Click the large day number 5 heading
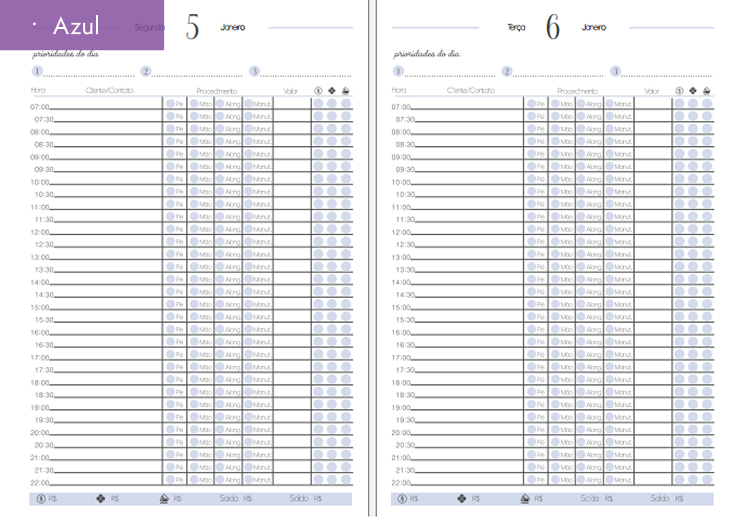This screenshot has height=523, width=736. tap(192, 27)
